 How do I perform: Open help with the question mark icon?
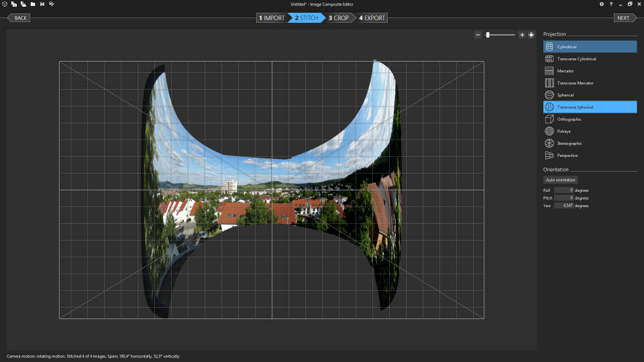(x=610, y=4)
